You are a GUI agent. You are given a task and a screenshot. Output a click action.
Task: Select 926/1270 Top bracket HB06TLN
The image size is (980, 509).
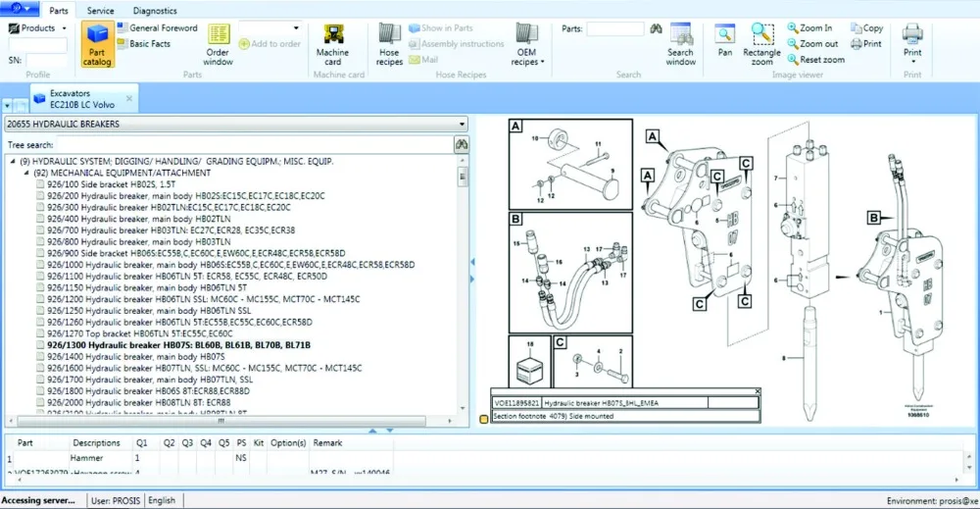coord(139,333)
